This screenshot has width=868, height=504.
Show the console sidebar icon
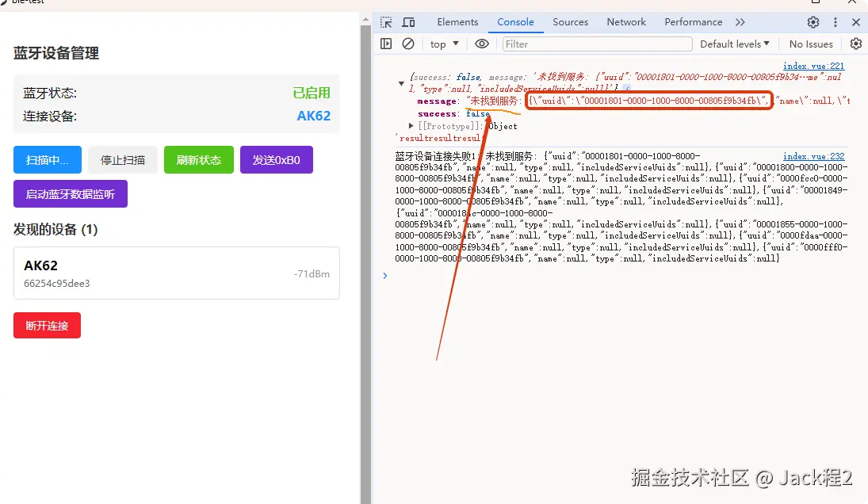386,44
